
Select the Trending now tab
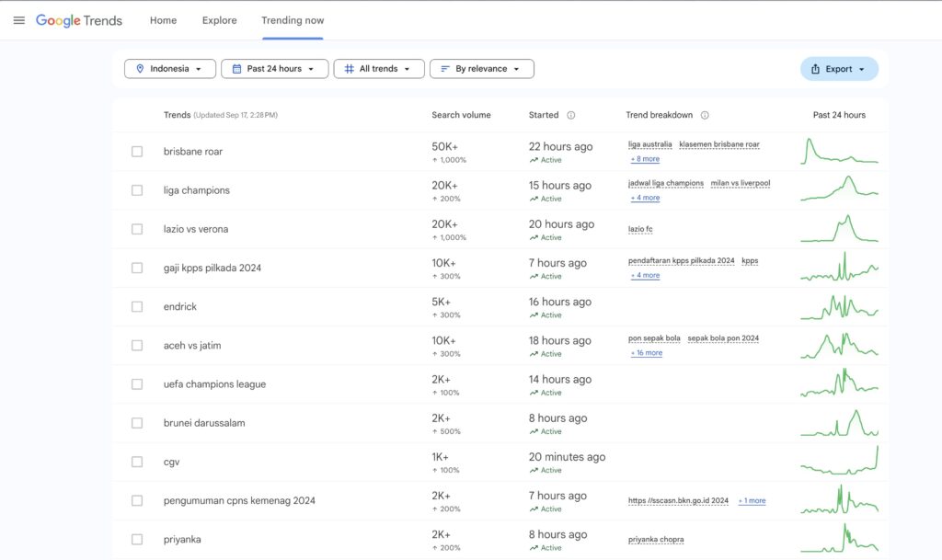pyautogui.click(x=293, y=20)
